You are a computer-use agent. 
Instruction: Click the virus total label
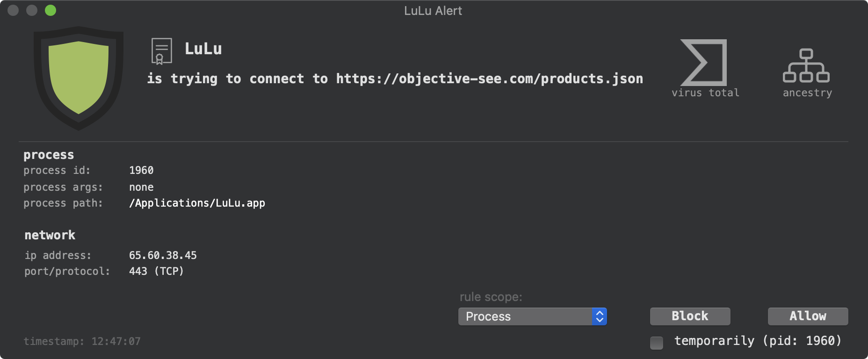705,93
